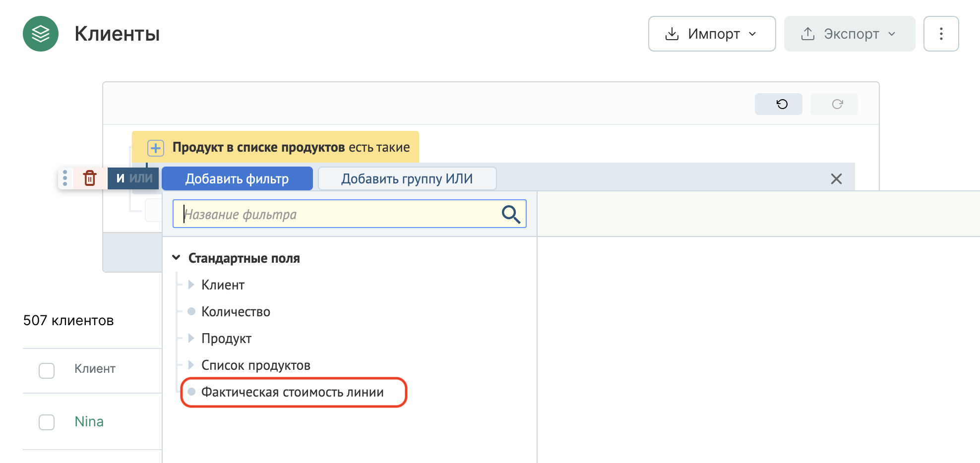Open the Экспорт dropdown

(x=849, y=34)
